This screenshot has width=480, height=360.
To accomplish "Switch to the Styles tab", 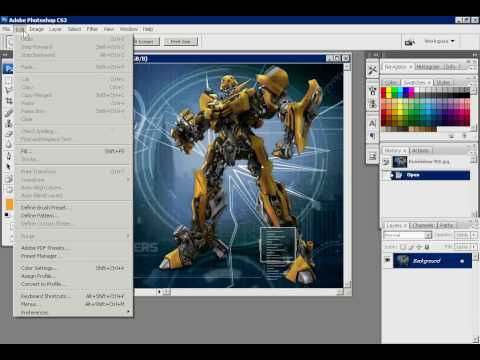I will (443, 82).
